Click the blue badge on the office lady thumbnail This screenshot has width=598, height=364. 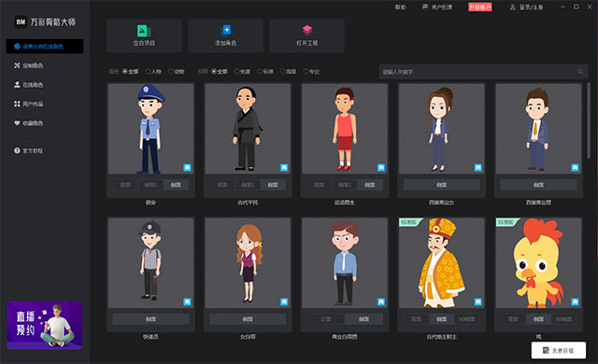tap(284, 302)
